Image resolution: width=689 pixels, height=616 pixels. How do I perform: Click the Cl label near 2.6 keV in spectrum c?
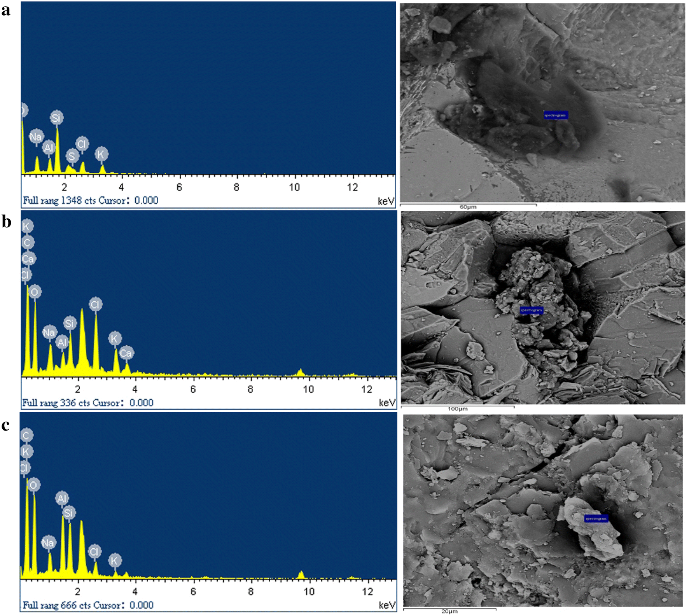coord(94,551)
